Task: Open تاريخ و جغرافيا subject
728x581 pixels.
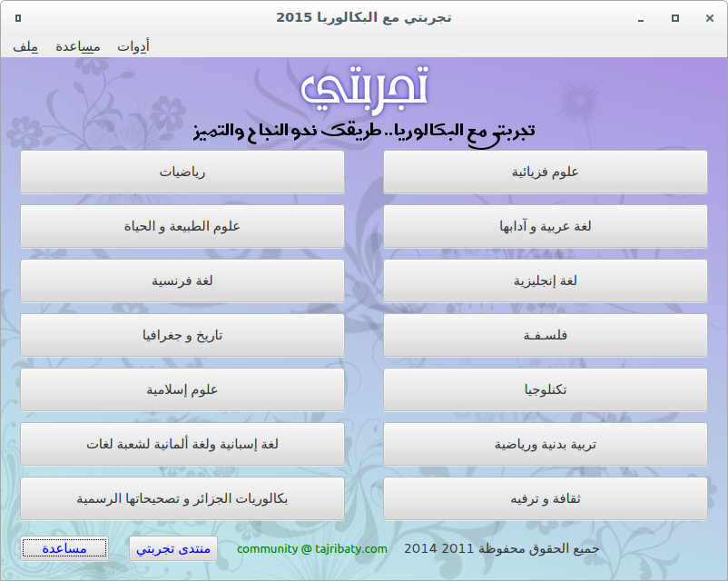Action: click(182, 335)
